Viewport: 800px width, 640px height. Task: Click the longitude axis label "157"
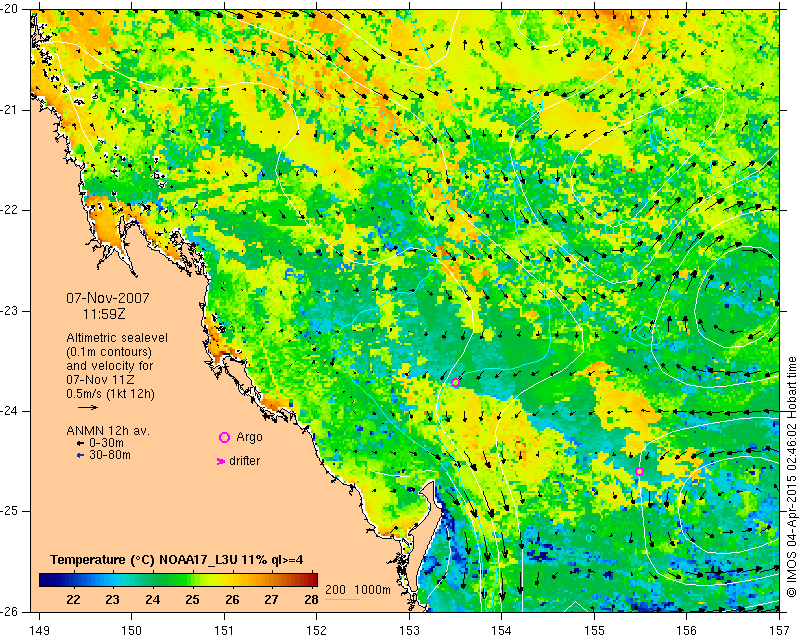(x=779, y=630)
